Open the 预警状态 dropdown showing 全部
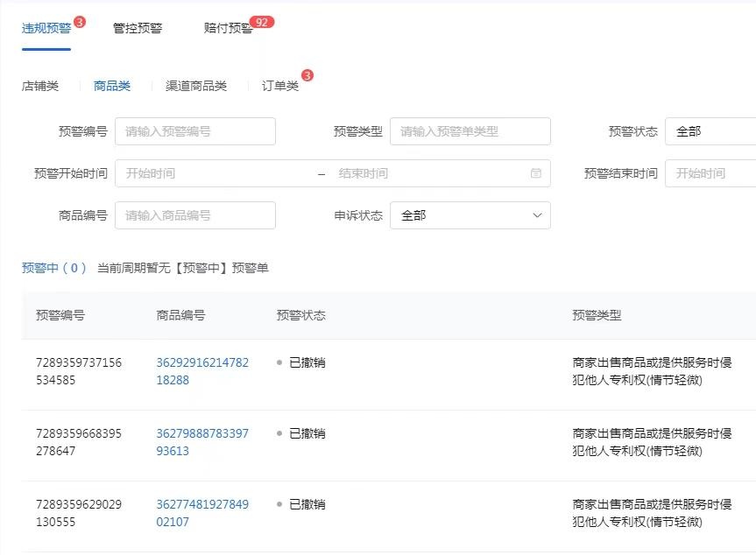The width and height of the screenshot is (756, 555). tap(710, 131)
